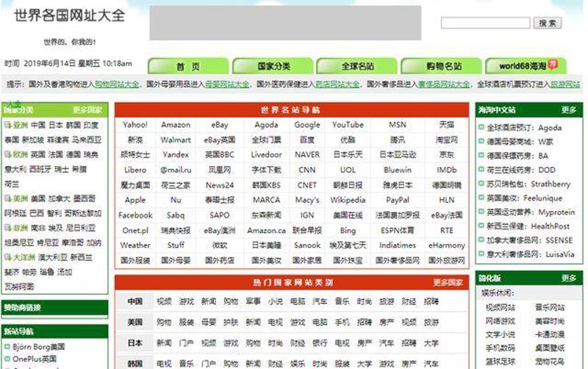The height and width of the screenshot is (369, 588).
Task: Open OnePlus英国 in 新站导航
Action: (x=35, y=359)
